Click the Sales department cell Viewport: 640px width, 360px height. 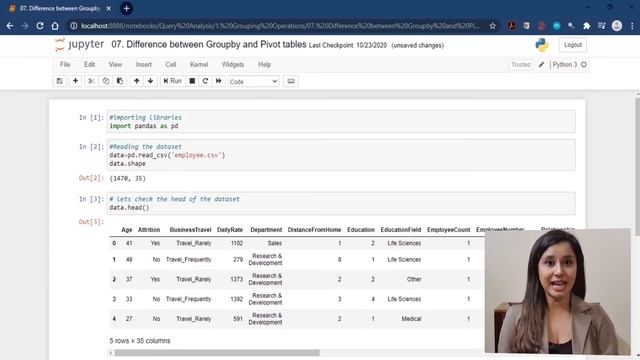pyautogui.click(x=275, y=243)
